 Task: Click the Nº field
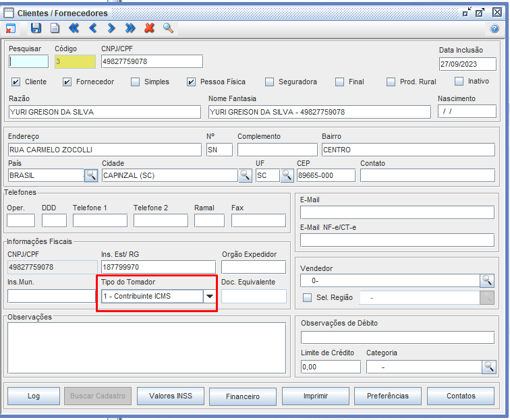(219, 150)
